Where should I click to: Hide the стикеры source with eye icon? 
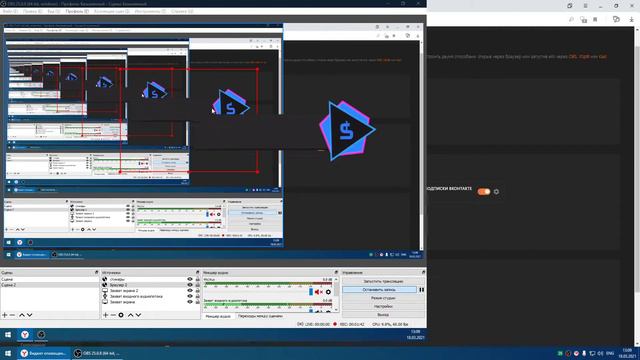click(190, 280)
